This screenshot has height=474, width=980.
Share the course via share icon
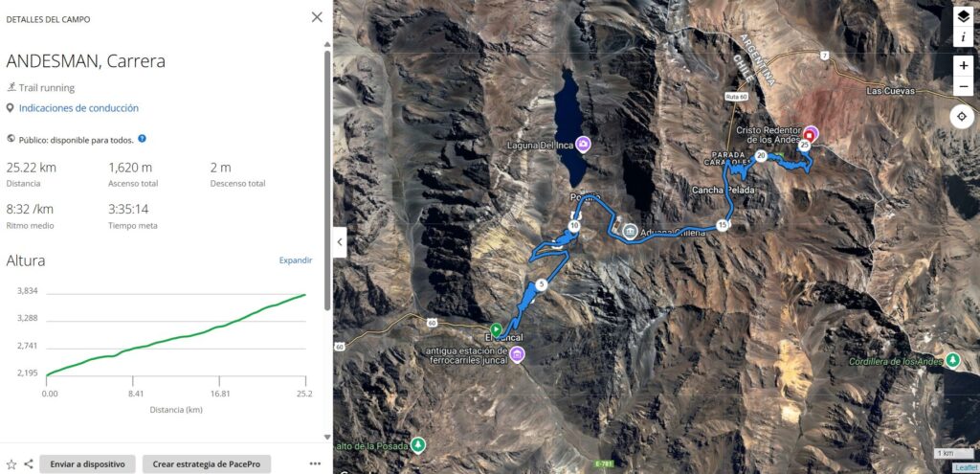(29, 464)
